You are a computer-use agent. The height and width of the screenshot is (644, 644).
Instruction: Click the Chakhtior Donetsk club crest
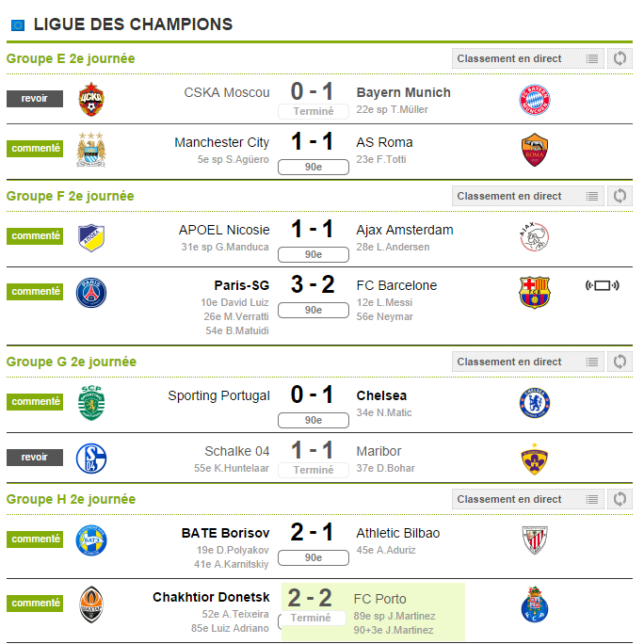(x=91, y=603)
